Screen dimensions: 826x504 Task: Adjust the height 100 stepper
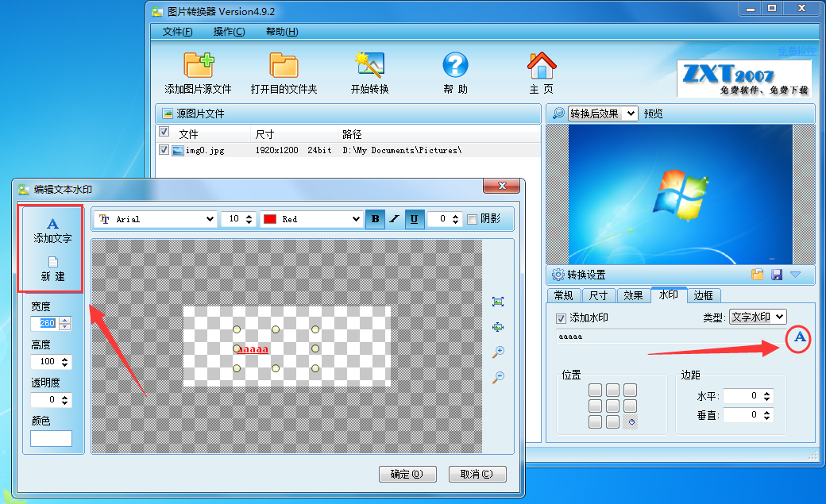(64, 362)
